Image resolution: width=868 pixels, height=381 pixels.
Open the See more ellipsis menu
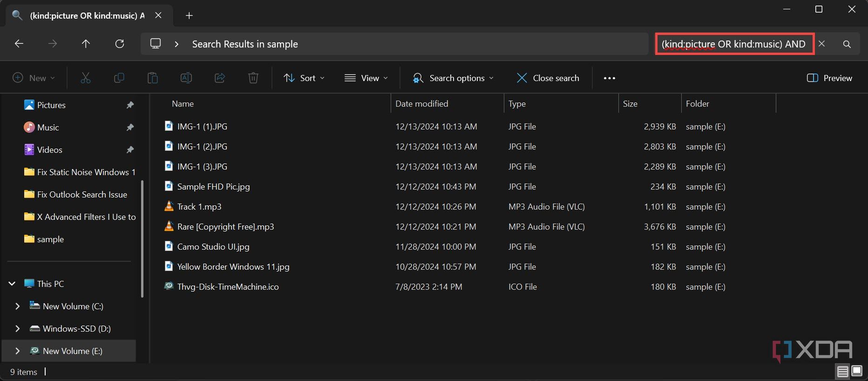coord(610,78)
